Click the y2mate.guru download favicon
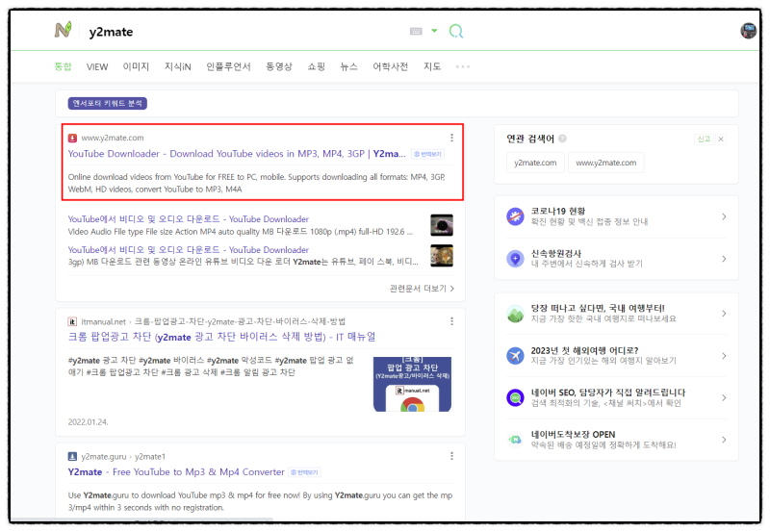This screenshot has width=770, height=532. (x=72, y=456)
